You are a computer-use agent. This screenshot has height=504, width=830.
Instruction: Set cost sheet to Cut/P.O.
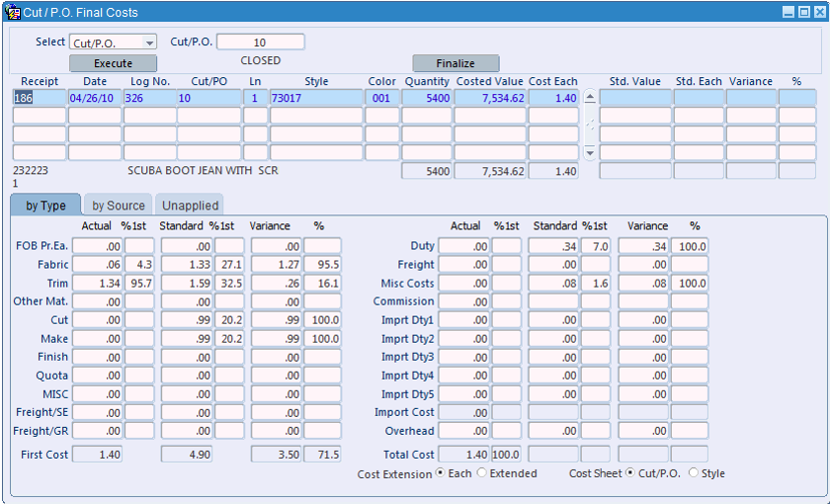[631, 473]
